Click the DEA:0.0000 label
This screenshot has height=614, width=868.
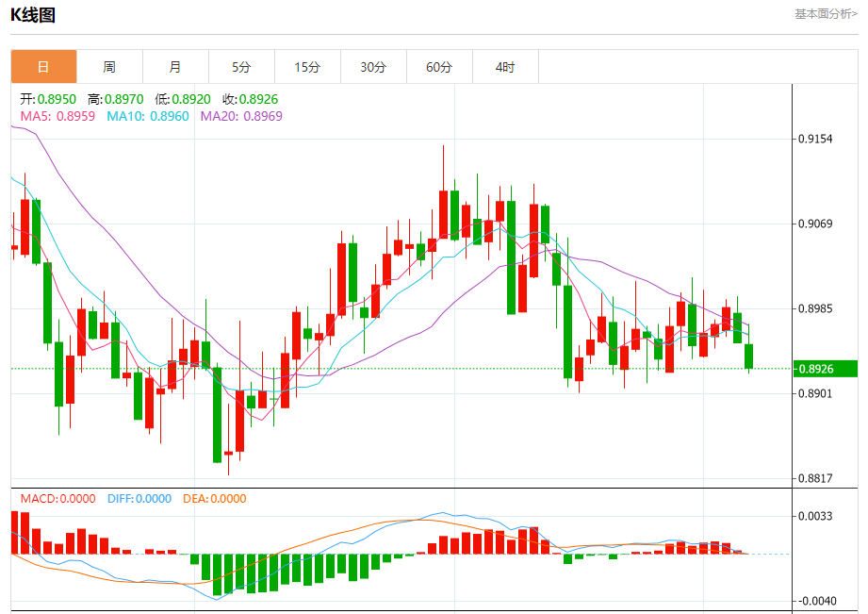point(215,499)
